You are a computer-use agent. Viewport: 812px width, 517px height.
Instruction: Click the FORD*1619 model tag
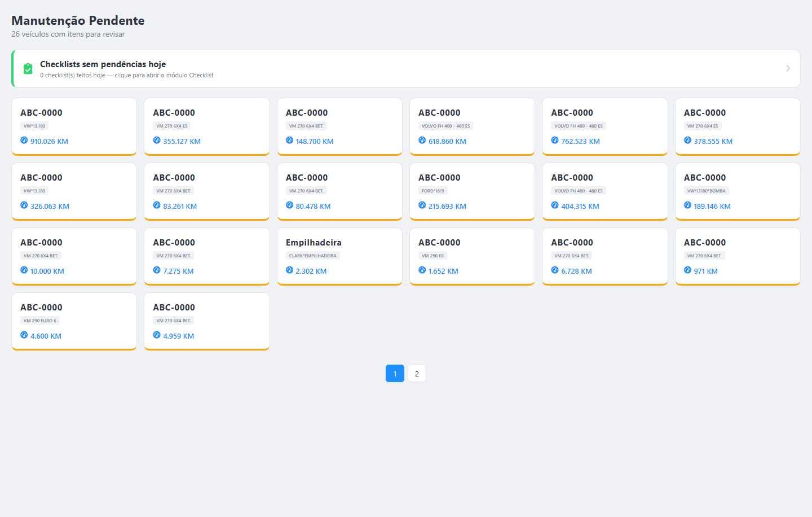coord(433,191)
